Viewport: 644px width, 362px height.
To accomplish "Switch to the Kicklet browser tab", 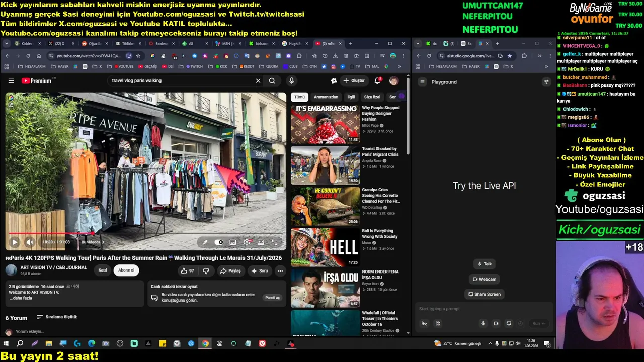I will point(26,44).
